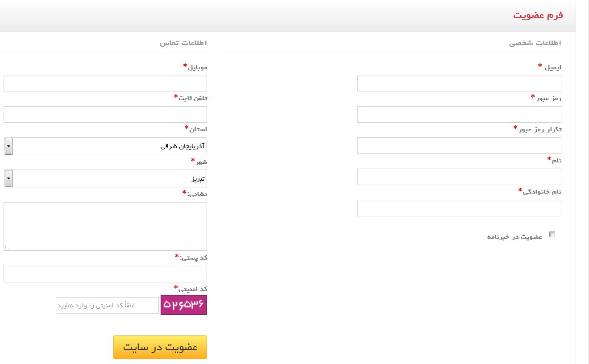The image size is (589, 364).
Task: Toggle the newsletter subscription checkbox
Action: click(552, 235)
